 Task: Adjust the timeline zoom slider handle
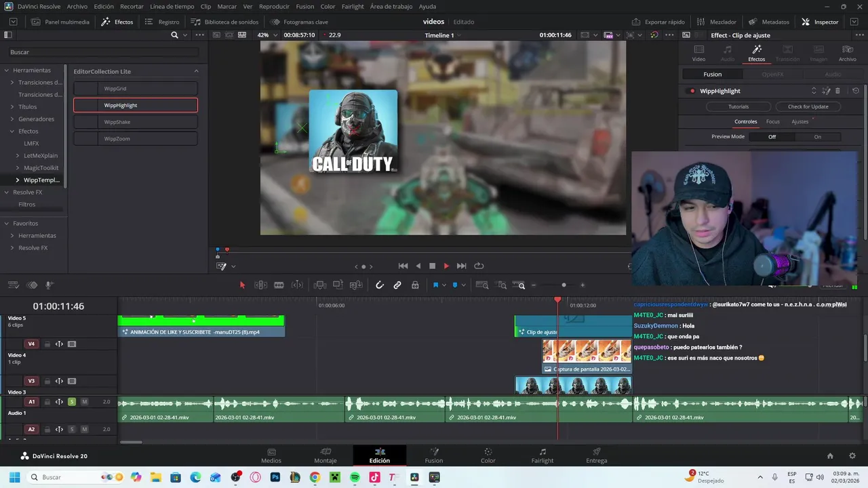tap(564, 285)
